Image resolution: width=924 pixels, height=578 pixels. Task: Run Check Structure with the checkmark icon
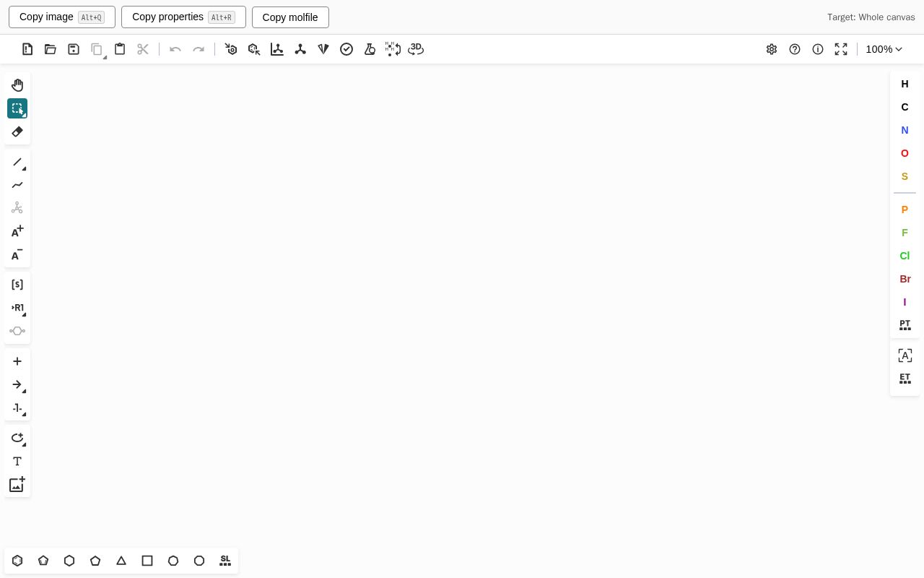pyautogui.click(x=346, y=49)
